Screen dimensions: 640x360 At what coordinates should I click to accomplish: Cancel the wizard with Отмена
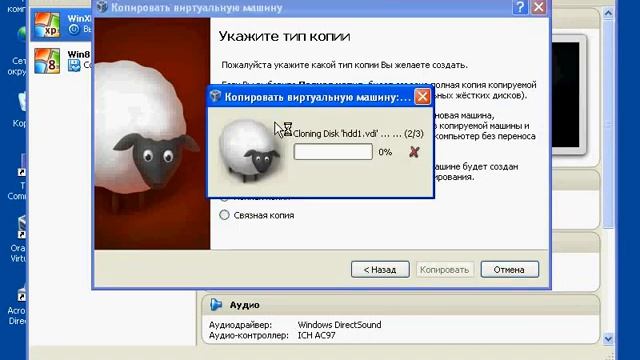pos(509,269)
